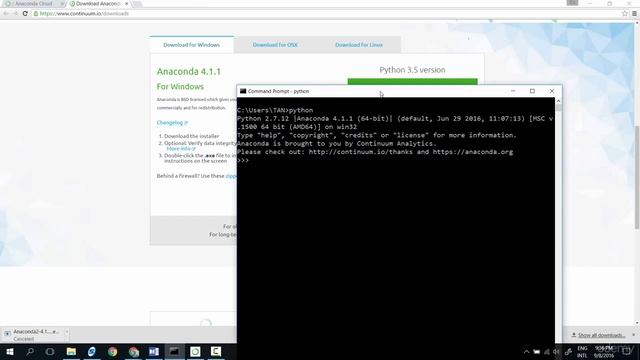Click the green Python 3.5 download button

pos(412,81)
